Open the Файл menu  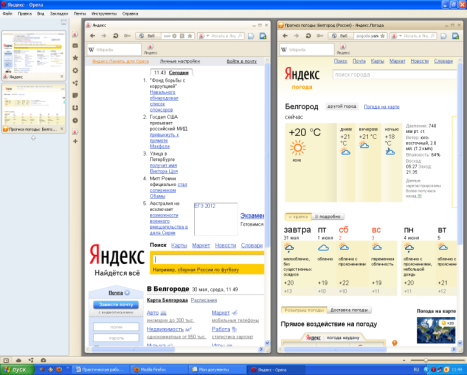[7, 14]
